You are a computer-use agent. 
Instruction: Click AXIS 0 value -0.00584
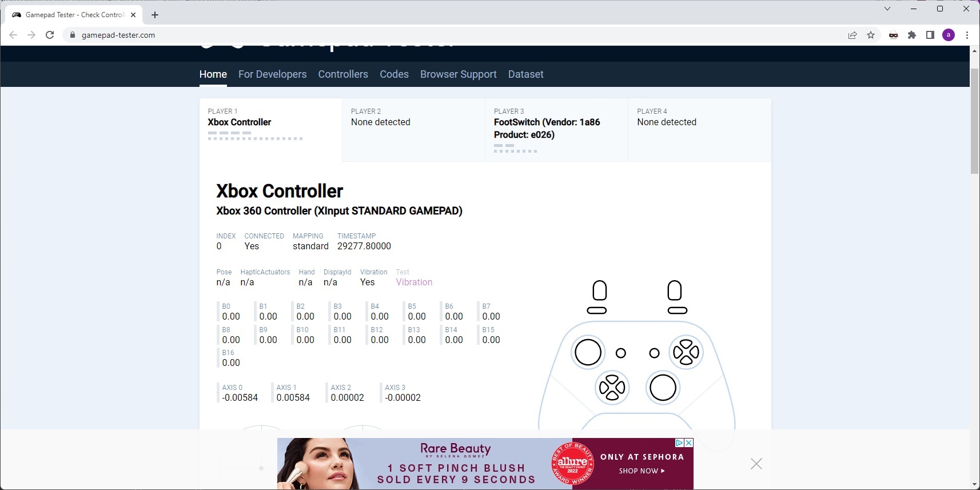pyautogui.click(x=240, y=398)
